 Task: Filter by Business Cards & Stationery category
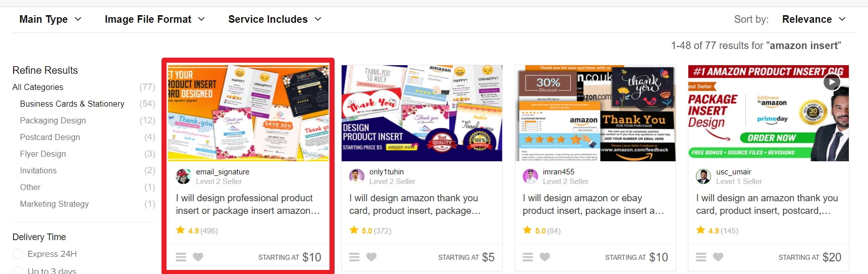click(72, 104)
